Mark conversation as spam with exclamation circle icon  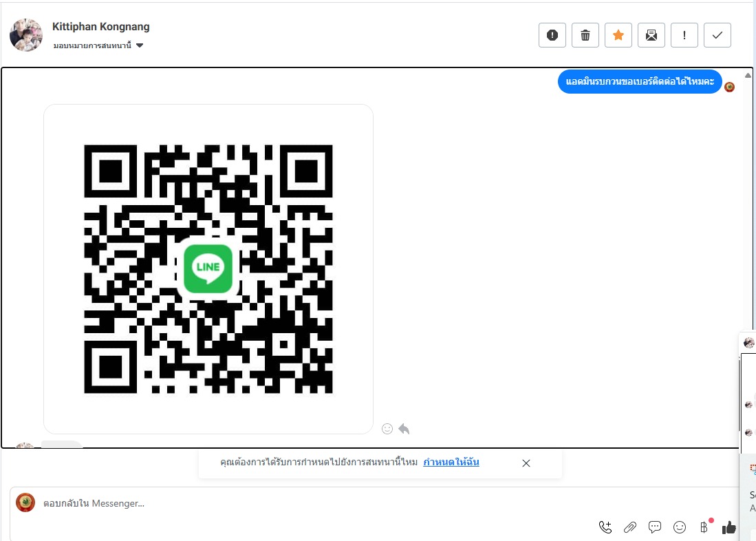click(x=552, y=34)
